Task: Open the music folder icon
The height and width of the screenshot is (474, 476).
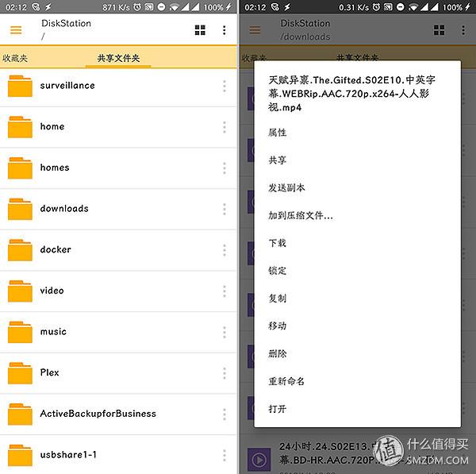Action: coord(20,332)
